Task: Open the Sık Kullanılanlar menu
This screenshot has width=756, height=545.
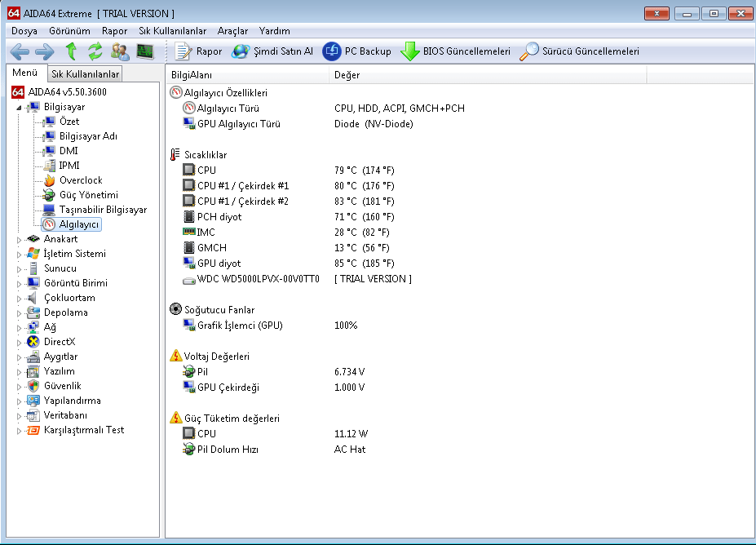Action: pyautogui.click(x=173, y=31)
